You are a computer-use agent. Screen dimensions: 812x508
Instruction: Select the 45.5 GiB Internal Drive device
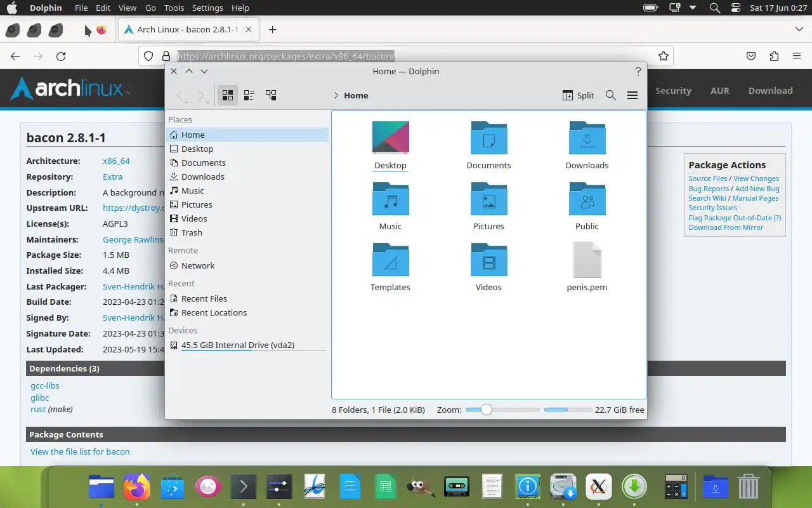(247, 345)
